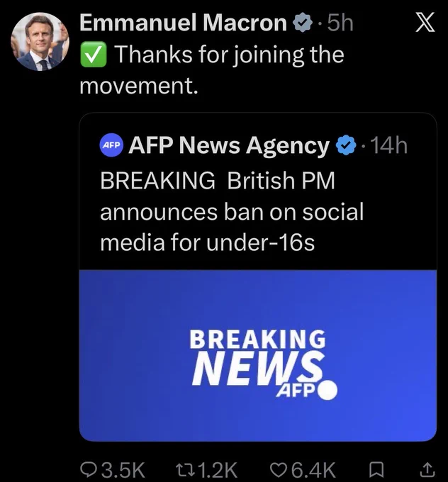The height and width of the screenshot is (482, 448).
Task: Open the 5h post timestamp
Action: pyautogui.click(x=340, y=23)
